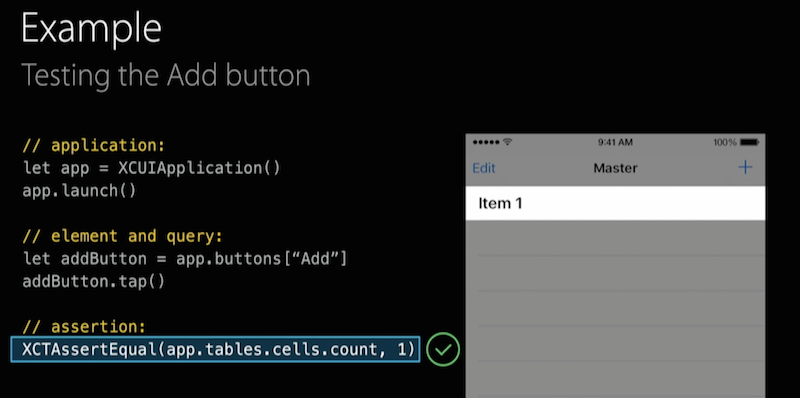Click the 100% battery percentage text
The width and height of the screenshot is (800, 398).
pyautogui.click(x=725, y=142)
